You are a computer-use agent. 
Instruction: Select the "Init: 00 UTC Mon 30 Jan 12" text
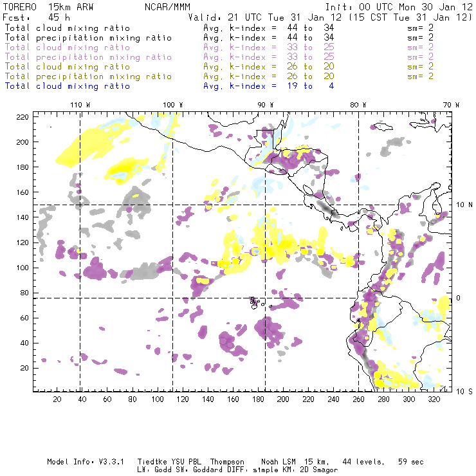[x=399, y=7]
